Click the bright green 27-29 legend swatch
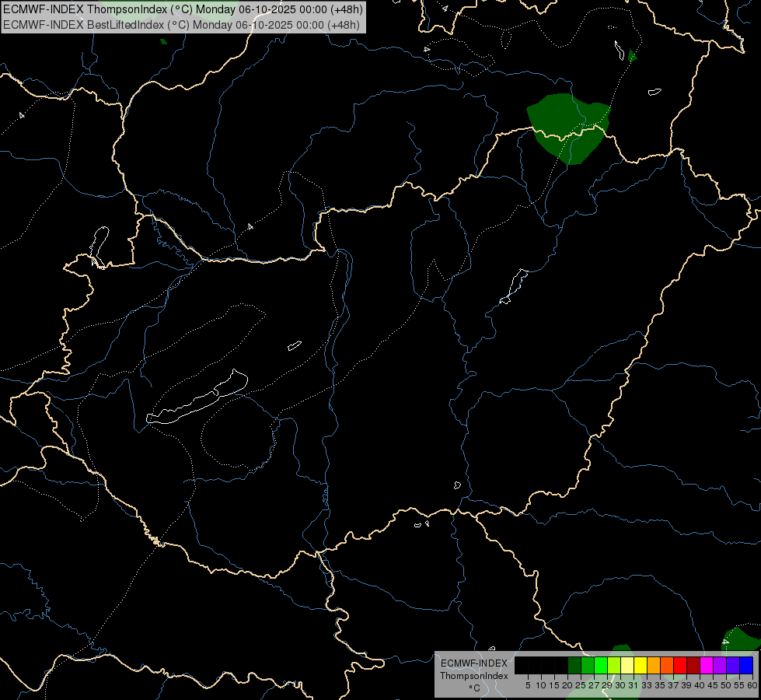The width and height of the screenshot is (761, 700). 601,665
